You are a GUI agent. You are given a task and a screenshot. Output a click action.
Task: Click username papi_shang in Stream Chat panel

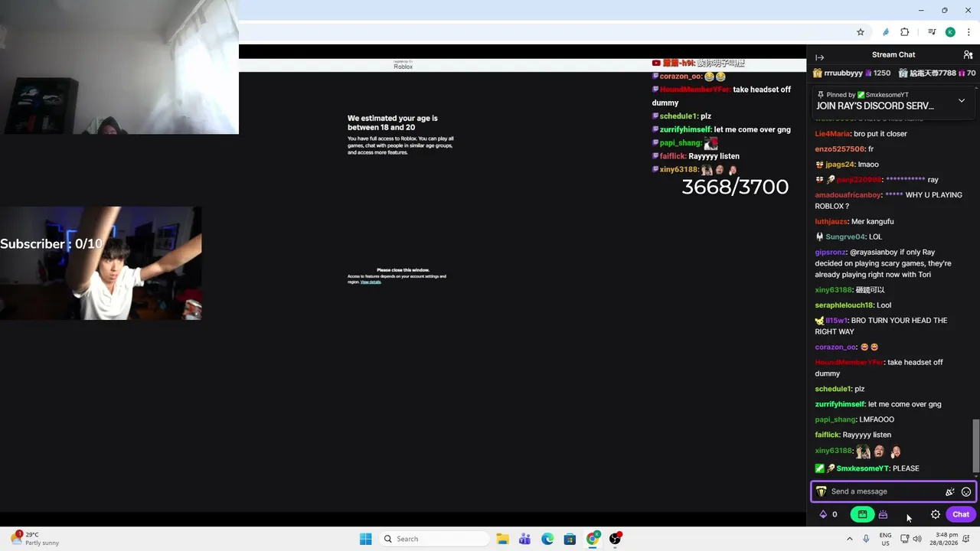835,419
